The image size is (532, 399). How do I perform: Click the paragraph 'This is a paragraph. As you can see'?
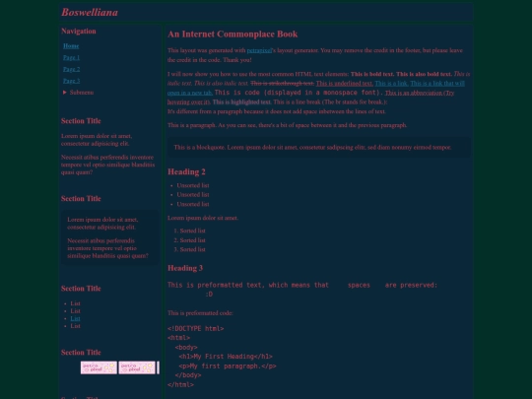[288, 125]
